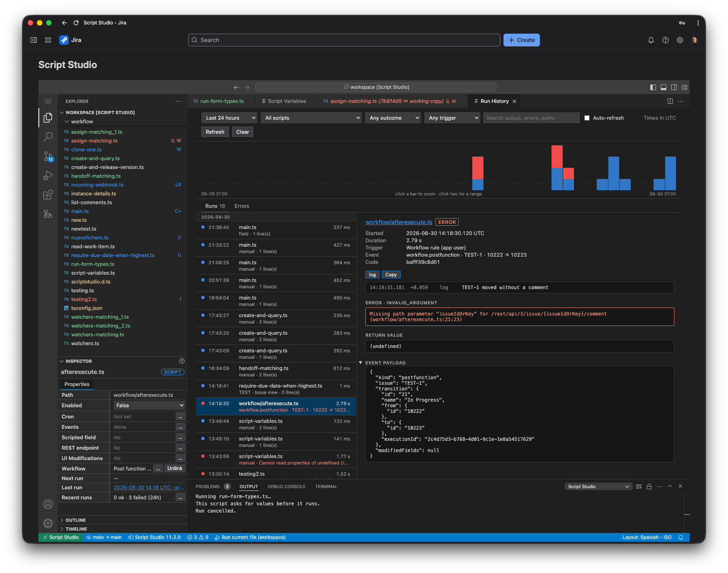Click the Inspector help icon
The height and width of the screenshot is (573, 728).
(182, 361)
